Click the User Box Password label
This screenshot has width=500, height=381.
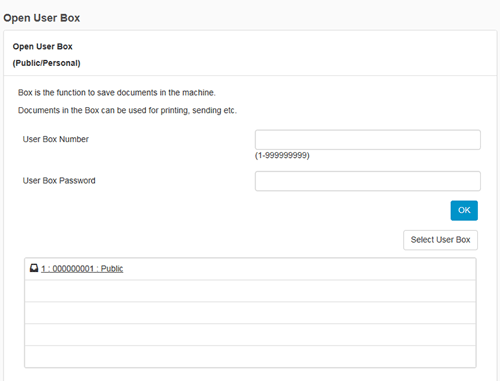[59, 181]
